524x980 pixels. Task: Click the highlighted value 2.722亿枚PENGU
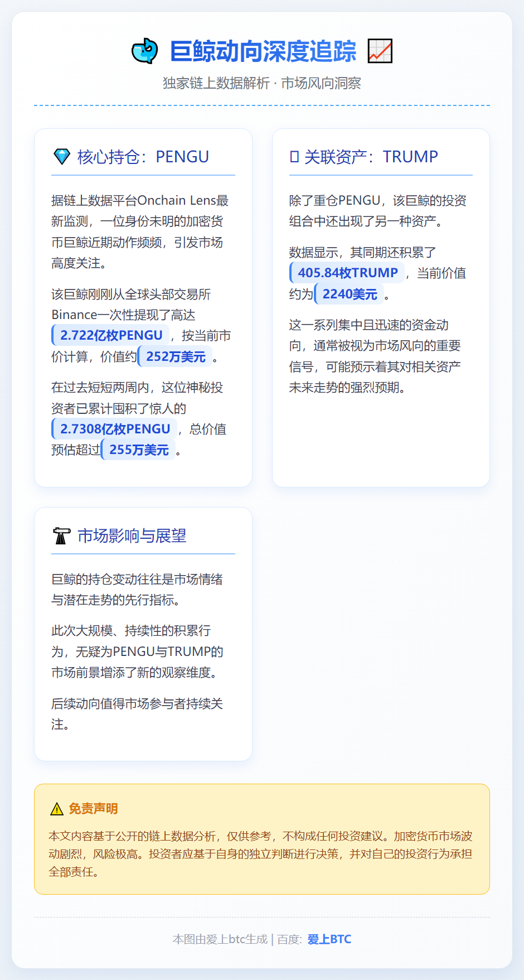coord(110,335)
